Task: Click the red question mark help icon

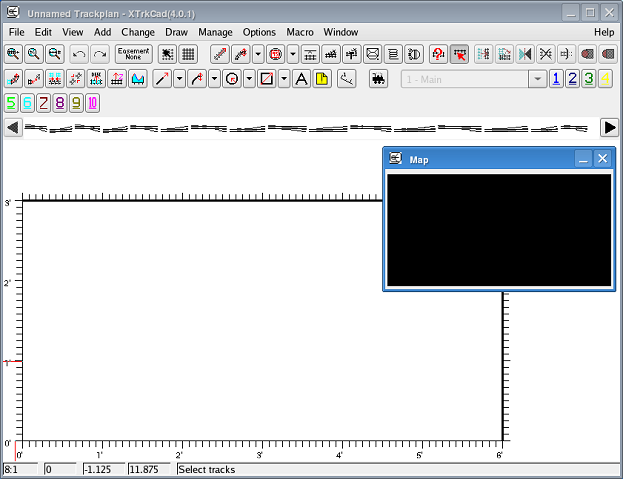Action: coord(438,54)
